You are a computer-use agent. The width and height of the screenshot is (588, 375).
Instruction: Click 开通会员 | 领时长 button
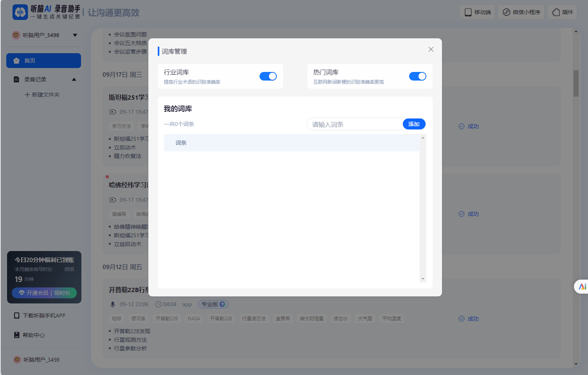pos(44,293)
